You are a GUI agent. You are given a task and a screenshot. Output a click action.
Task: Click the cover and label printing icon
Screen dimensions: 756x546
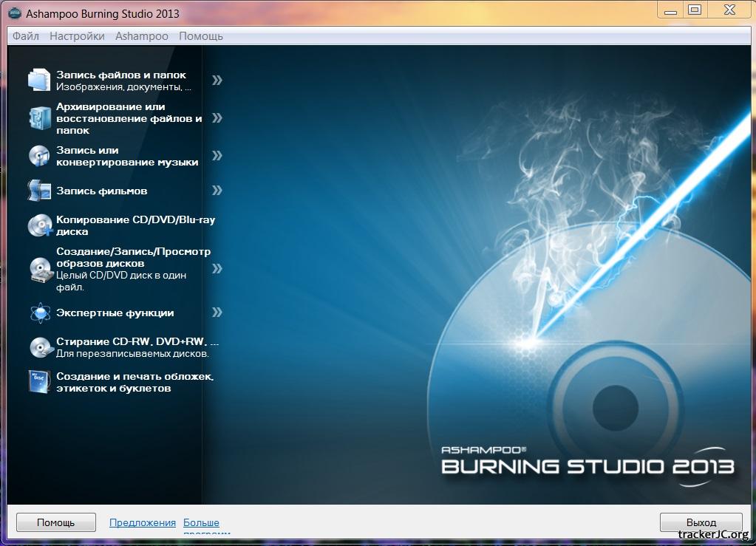tap(38, 382)
